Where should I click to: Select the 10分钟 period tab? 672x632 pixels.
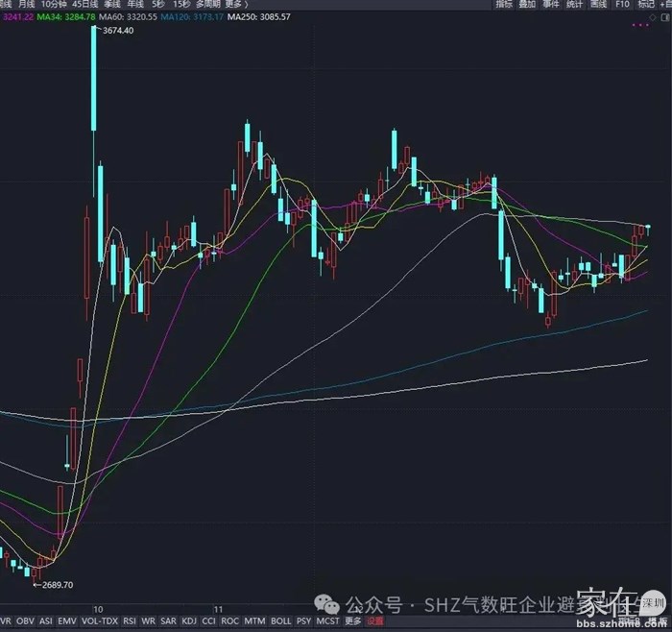pyautogui.click(x=56, y=5)
